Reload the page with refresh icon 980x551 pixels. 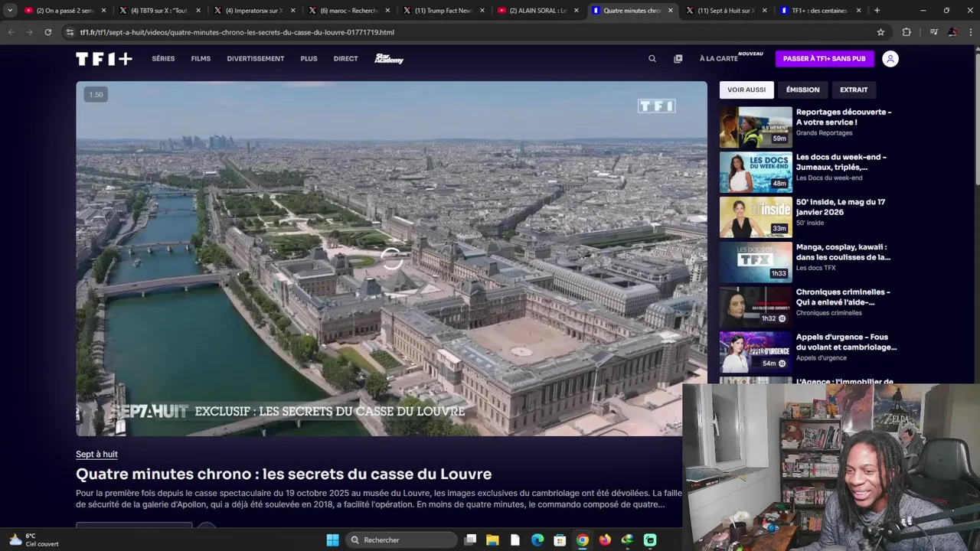pyautogui.click(x=47, y=32)
